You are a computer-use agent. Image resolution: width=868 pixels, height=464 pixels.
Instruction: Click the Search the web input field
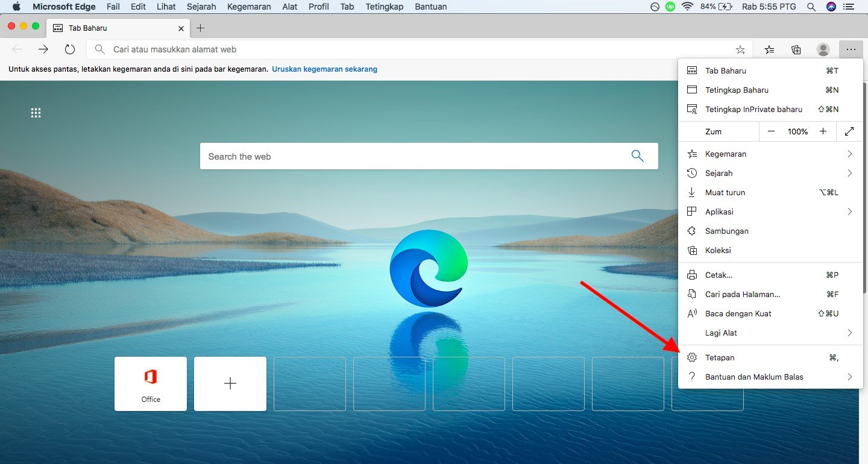click(x=410, y=156)
